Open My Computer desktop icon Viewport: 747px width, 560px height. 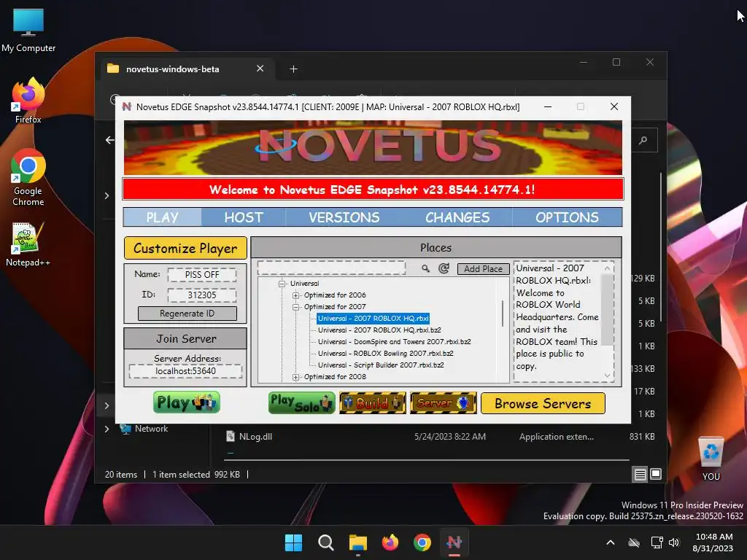(x=28, y=30)
